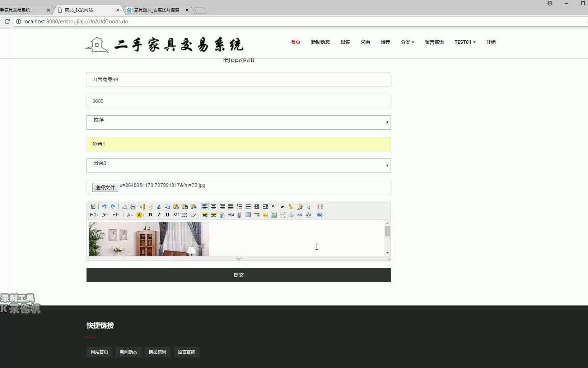The width and height of the screenshot is (588, 368).
Task: Open footer link 网站首页
Action: point(99,352)
